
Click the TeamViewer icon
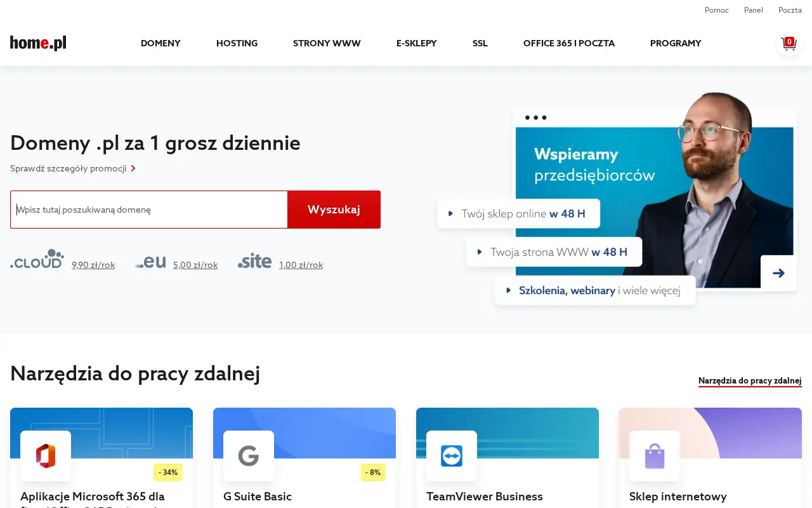coord(452,456)
